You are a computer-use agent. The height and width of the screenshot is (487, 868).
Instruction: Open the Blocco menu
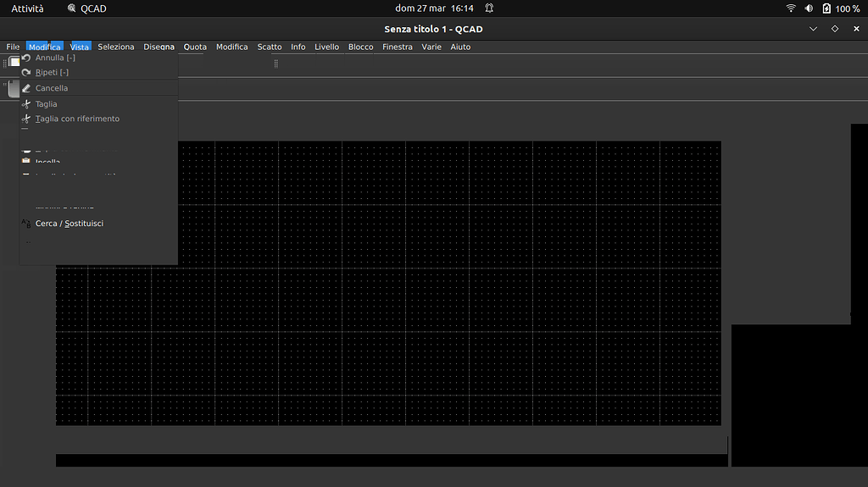pos(360,47)
